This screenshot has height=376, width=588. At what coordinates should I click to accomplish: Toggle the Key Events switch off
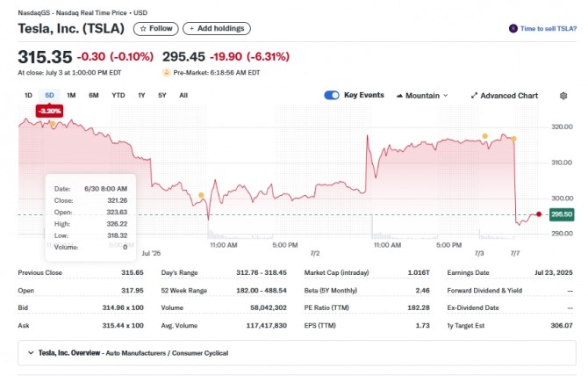tap(332, 95)
